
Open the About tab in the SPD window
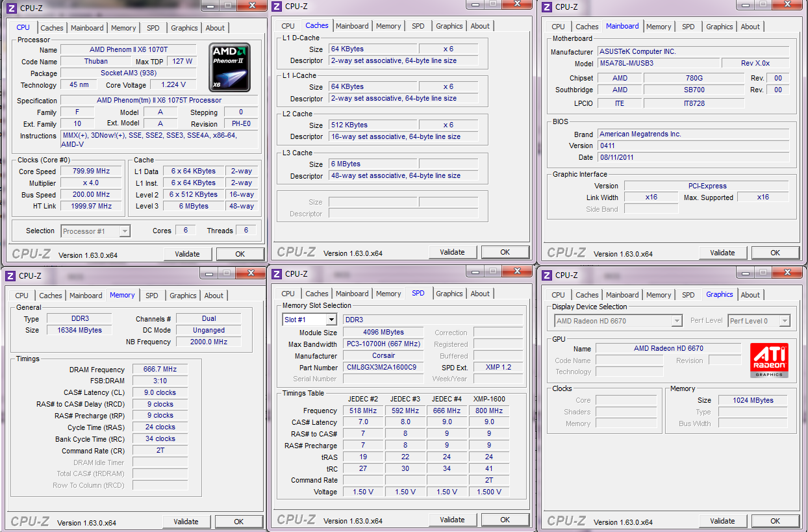480,294
